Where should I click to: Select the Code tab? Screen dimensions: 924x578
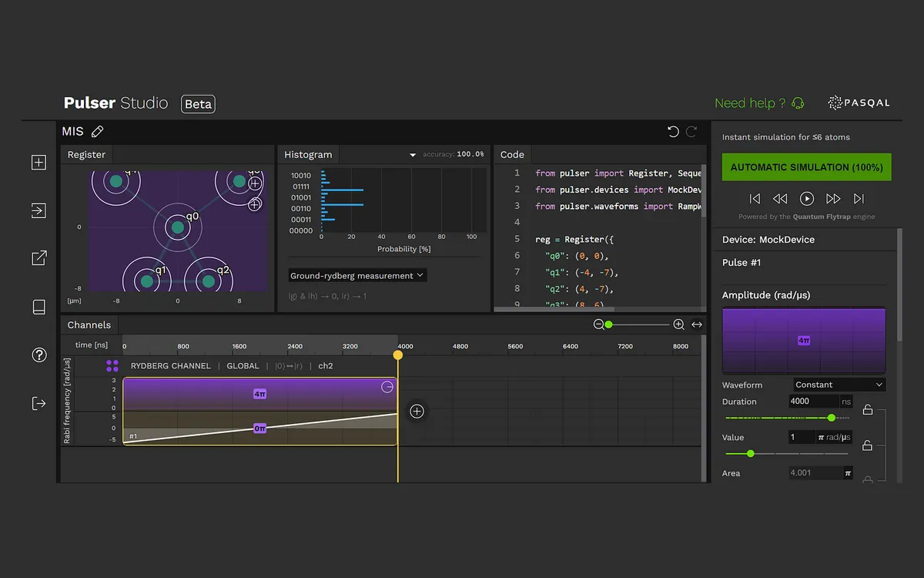click(512, 154)
